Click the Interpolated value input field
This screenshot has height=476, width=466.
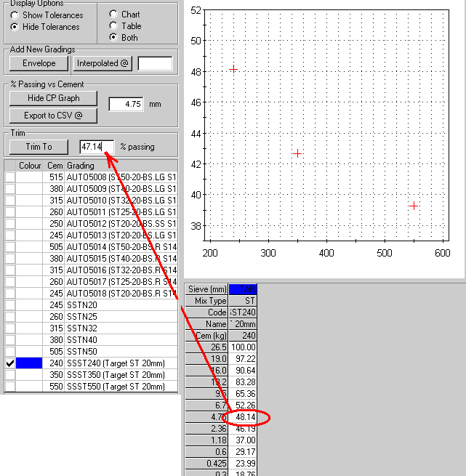click(155, 64)
